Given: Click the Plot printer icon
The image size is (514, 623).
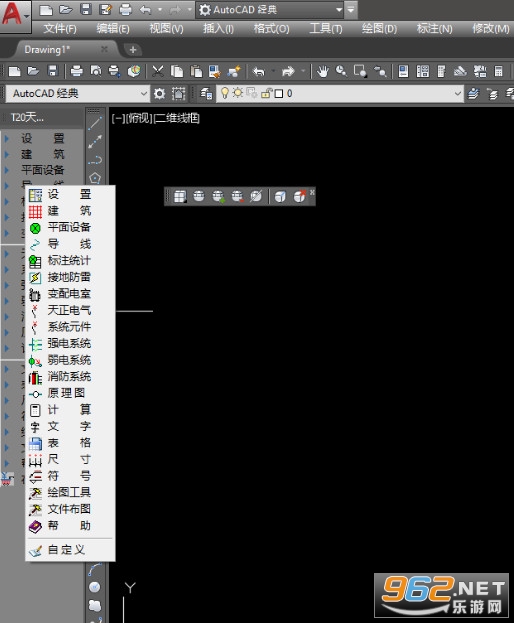Looking at the screenshot, I should 76,72.
